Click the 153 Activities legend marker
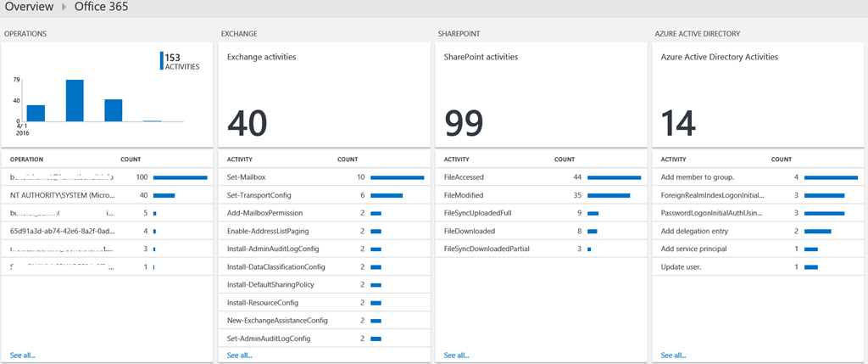The height and width of the screenshot is (364, 868). coord(161,60)
